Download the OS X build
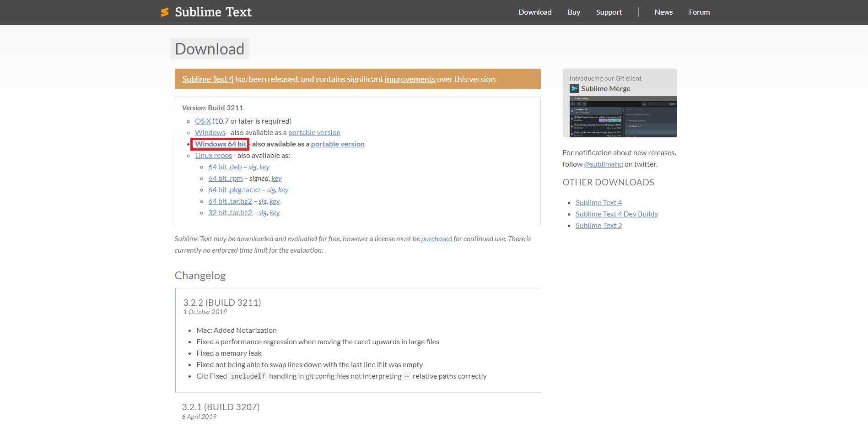The height and width of the screenshot is (428, 868). pyautogui.click(x=203, y=121)
